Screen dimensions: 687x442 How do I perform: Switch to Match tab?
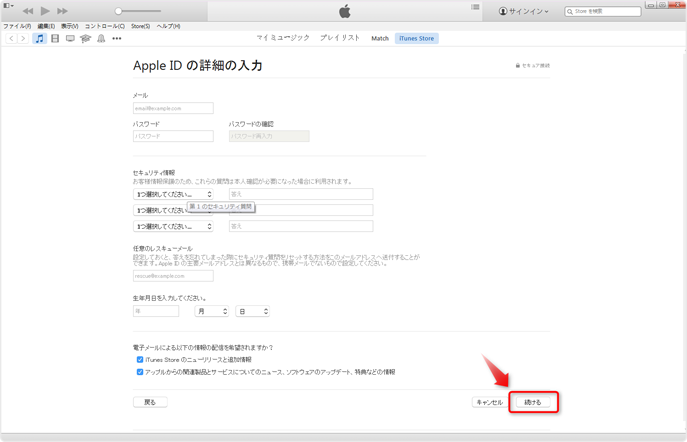point(380,39)
